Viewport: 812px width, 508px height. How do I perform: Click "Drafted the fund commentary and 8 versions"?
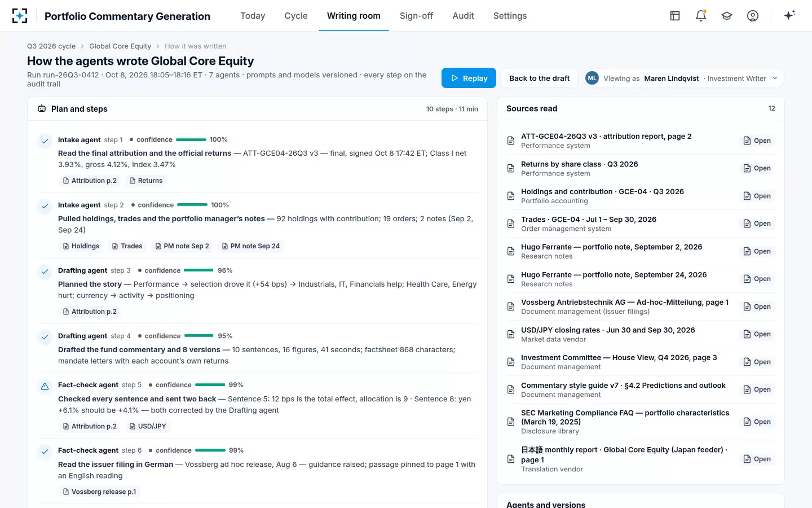pyautogui.click(x=139, y=349)
